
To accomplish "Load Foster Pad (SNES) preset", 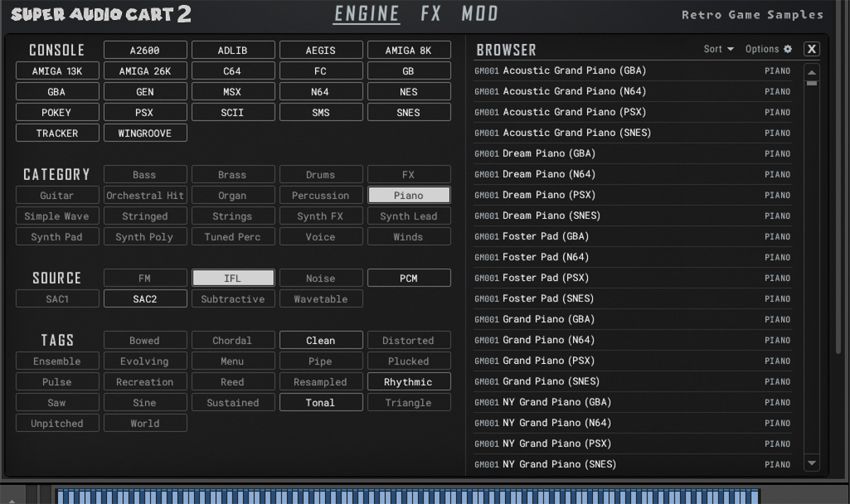I will point(633,298).
